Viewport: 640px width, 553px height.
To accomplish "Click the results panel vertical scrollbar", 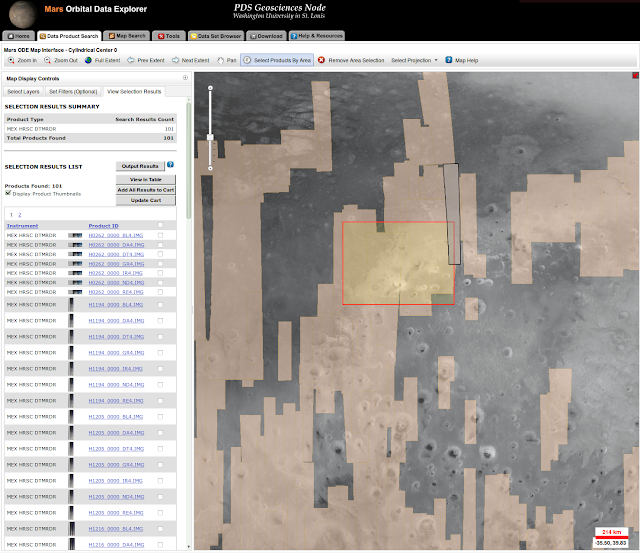I will click(x=189, y=160).
